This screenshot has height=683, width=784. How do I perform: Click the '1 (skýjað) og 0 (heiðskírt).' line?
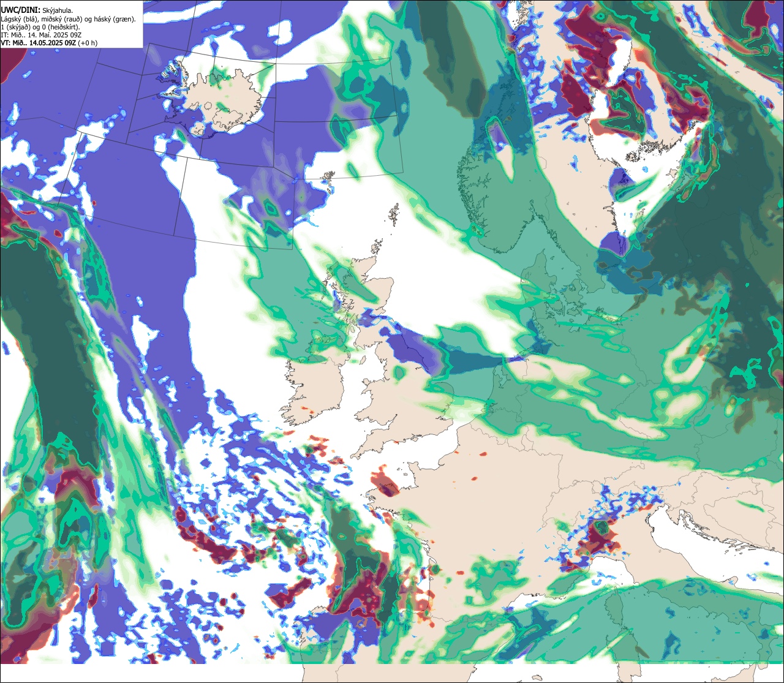click(40, 27)
